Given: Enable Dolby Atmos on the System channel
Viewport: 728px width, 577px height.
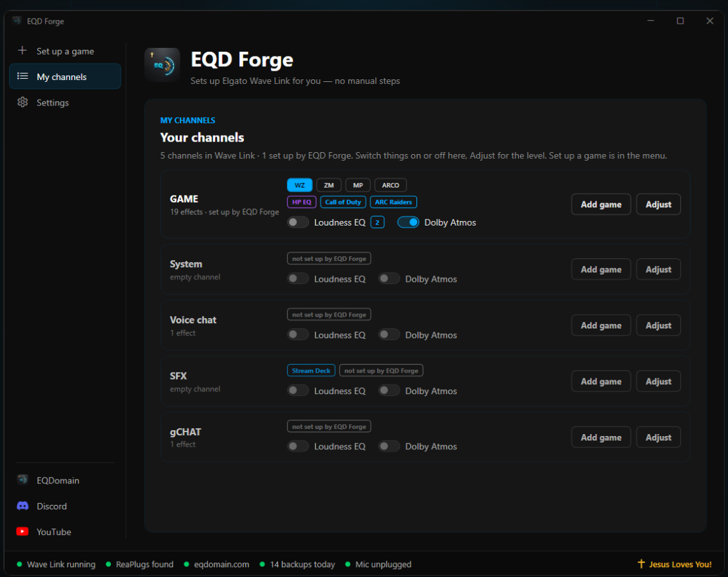Looking at the screenshot, I should click(x=389, y=279).
